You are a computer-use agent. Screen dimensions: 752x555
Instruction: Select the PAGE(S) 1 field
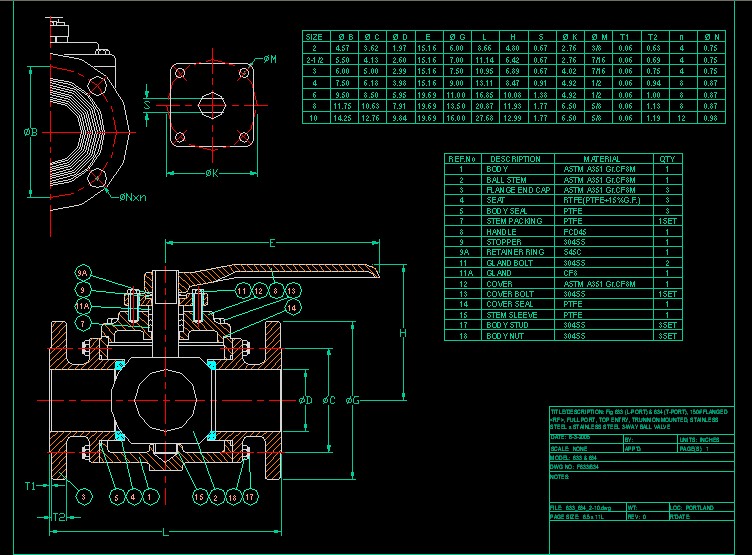706,449
